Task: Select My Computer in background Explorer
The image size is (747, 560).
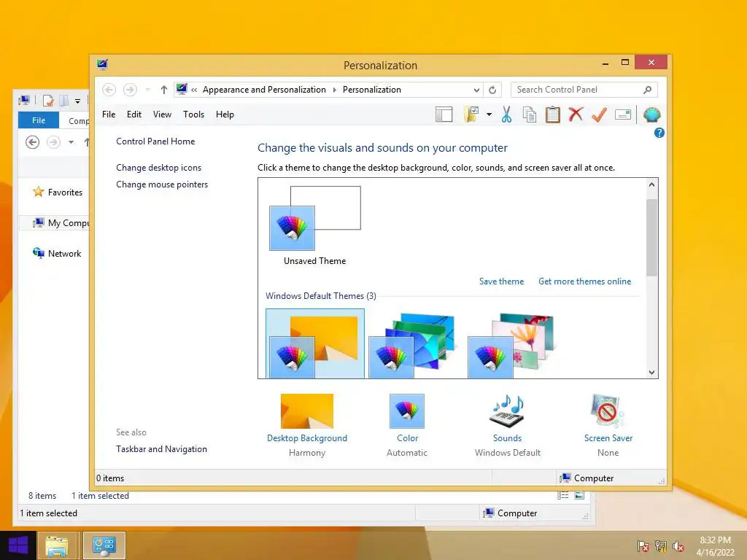Action: [x=61, y=223]
